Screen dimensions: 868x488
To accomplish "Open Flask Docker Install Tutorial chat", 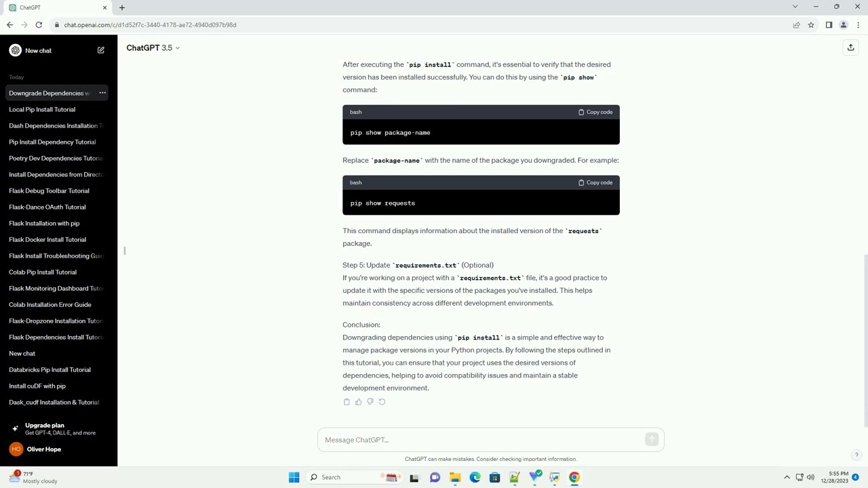I will pos(58,239).
